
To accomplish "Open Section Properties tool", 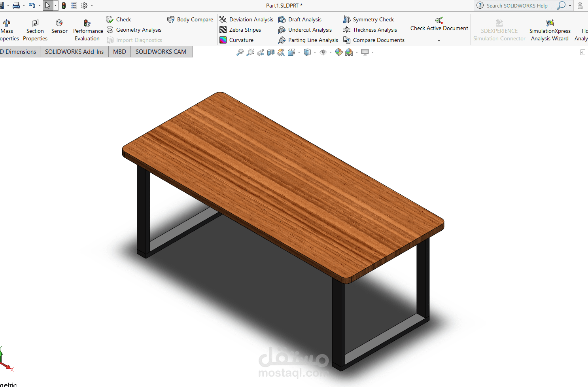I will click(35, 30).
